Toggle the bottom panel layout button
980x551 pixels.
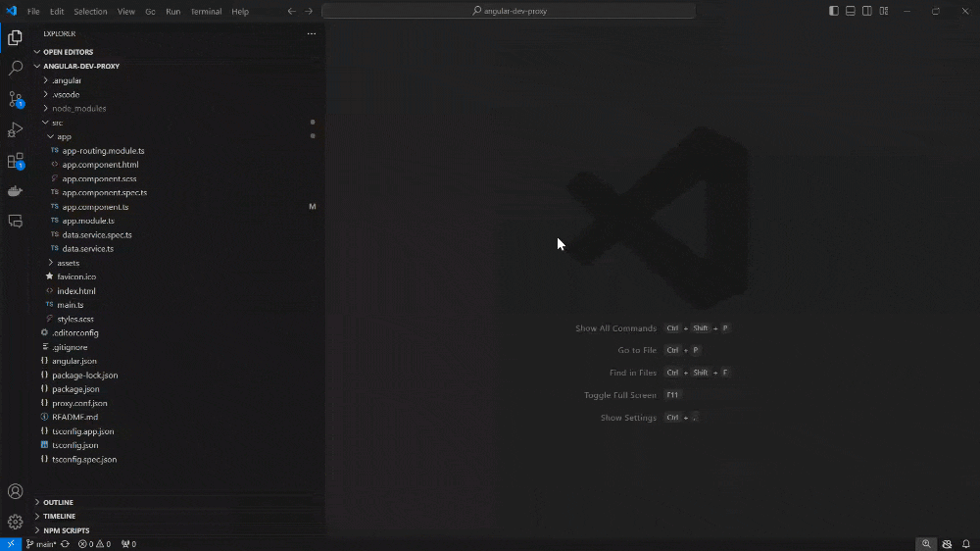pyautogui.click(x=851, y=11)
